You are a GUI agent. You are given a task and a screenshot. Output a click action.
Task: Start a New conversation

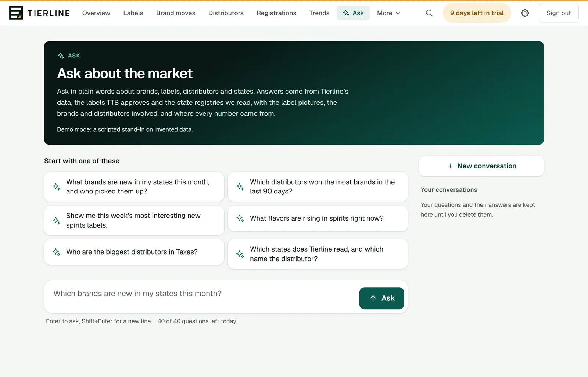tap(481, 166)
